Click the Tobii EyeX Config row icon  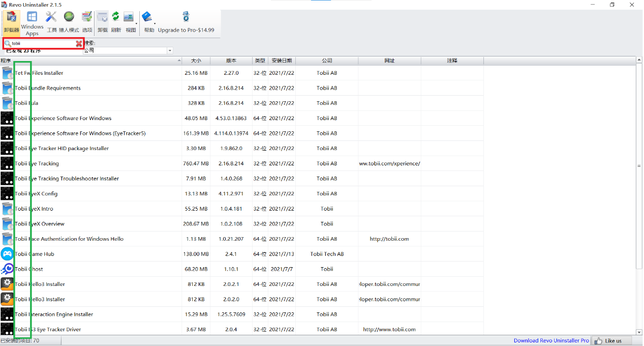7,194
